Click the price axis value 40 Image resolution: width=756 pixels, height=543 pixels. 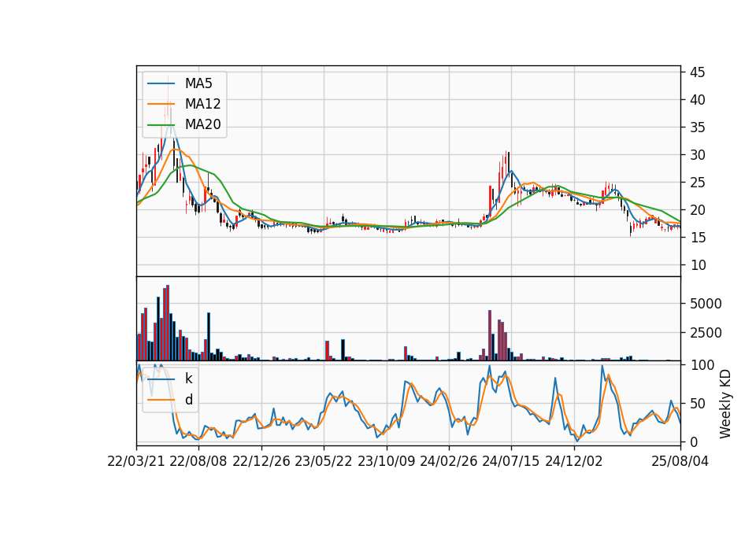[698, 100]
